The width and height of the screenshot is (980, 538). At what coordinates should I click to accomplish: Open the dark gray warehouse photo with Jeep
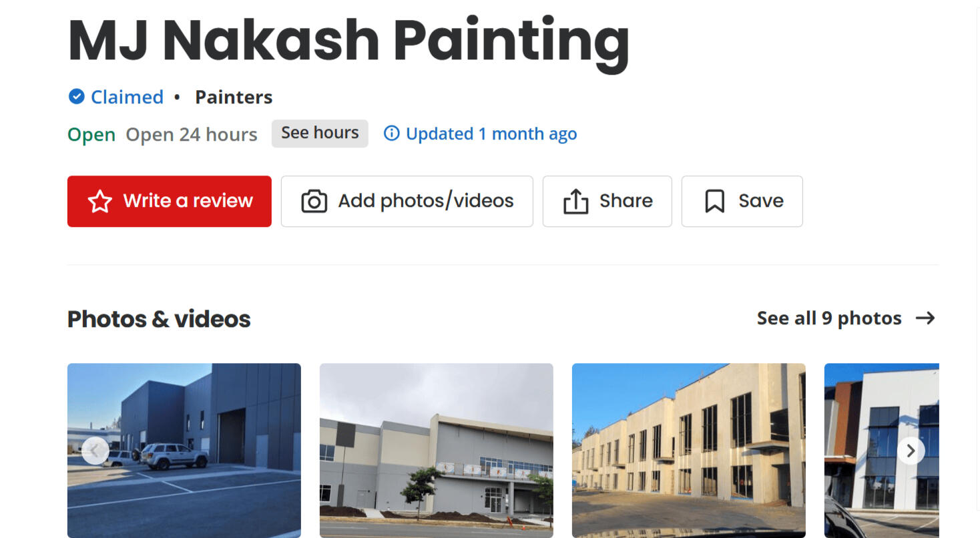(x=184, y=451)
